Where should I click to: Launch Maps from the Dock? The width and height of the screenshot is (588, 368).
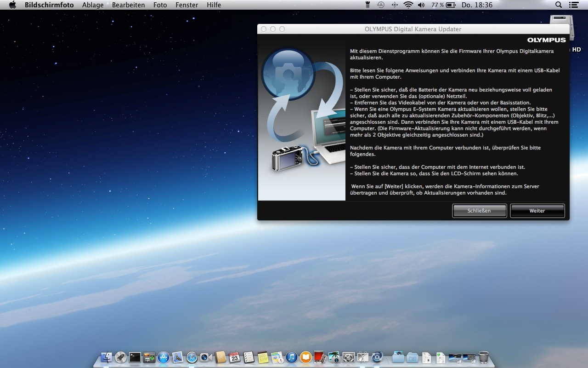[277, 357]
